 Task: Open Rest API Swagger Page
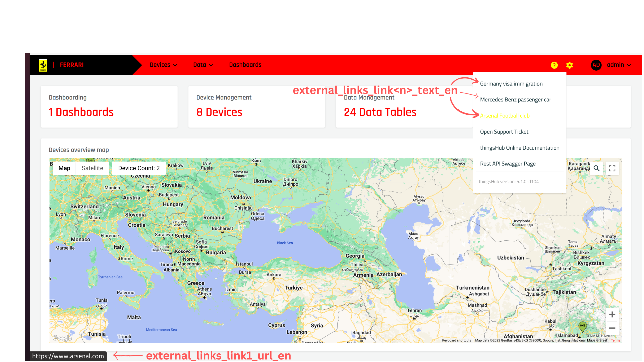[508, 164]
